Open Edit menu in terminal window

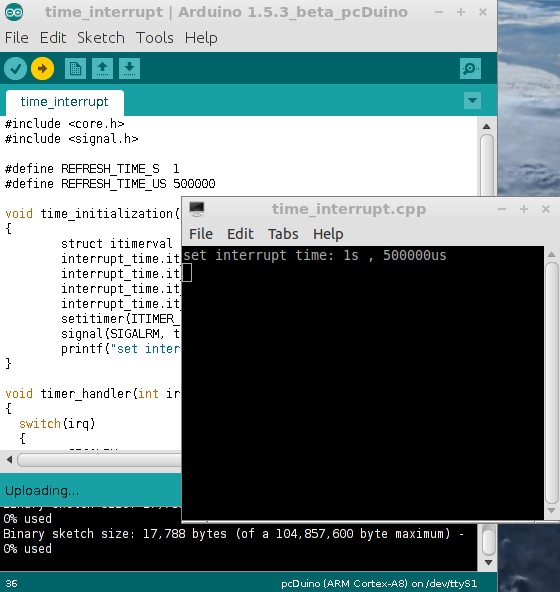(240, 234)
